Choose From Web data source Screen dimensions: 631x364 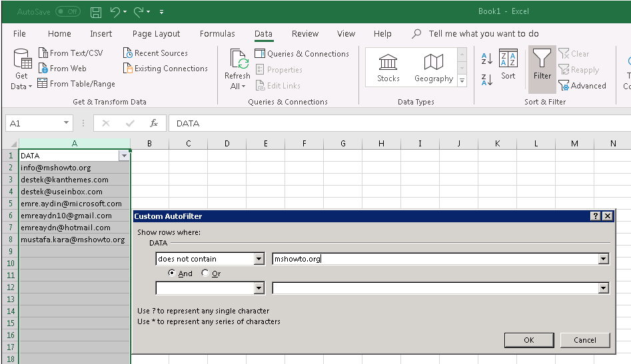63,69
